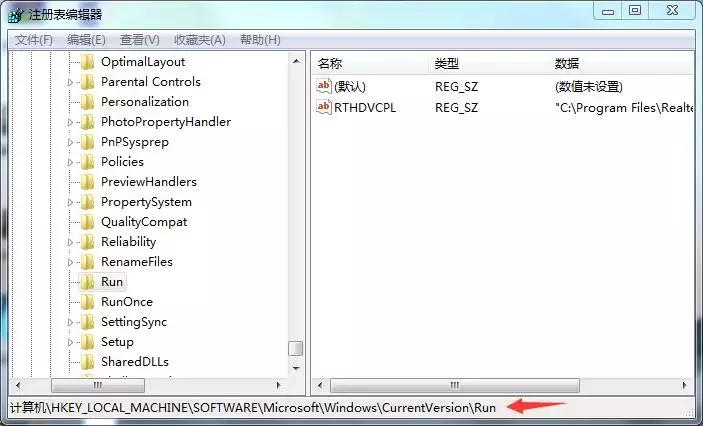Click the RunOnce folder icon
Screen dimensions: 703x426
[87, 302]
